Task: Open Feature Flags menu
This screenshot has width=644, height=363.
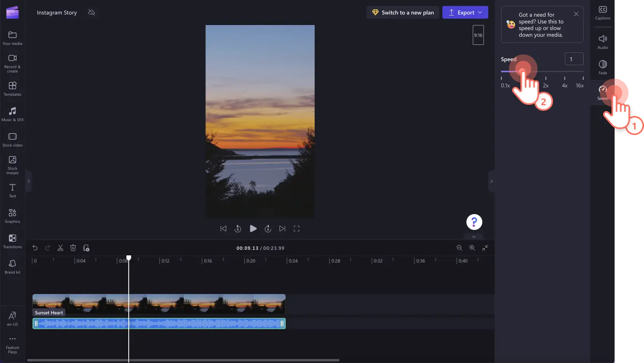Action: pos(12,345)
